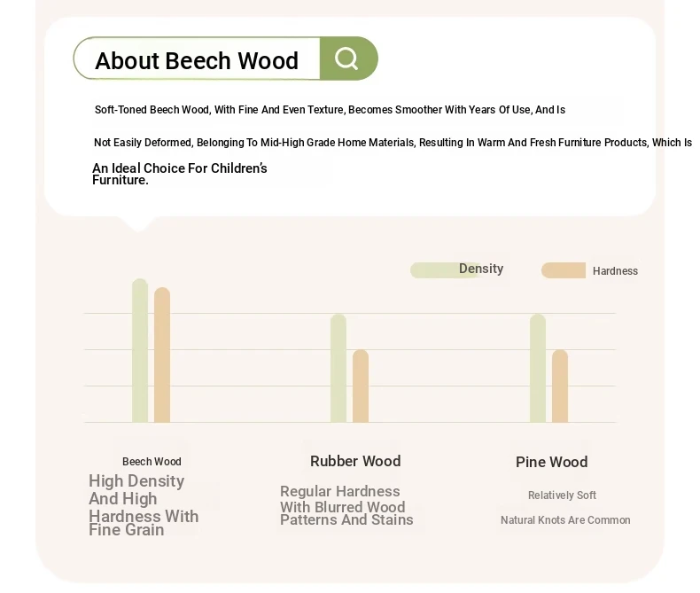This screenshot has height=593, width=700.
Task: Click Beech Wood green density bar
Action: (140, 350)
